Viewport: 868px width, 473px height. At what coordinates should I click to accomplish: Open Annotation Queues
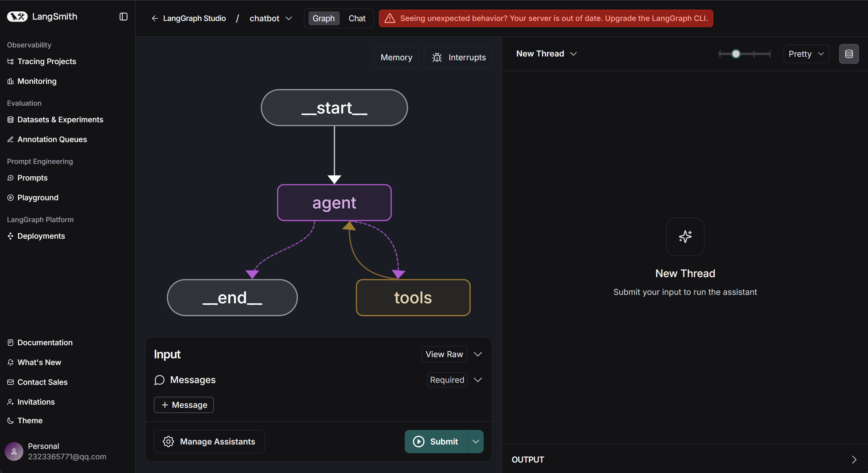52,139
